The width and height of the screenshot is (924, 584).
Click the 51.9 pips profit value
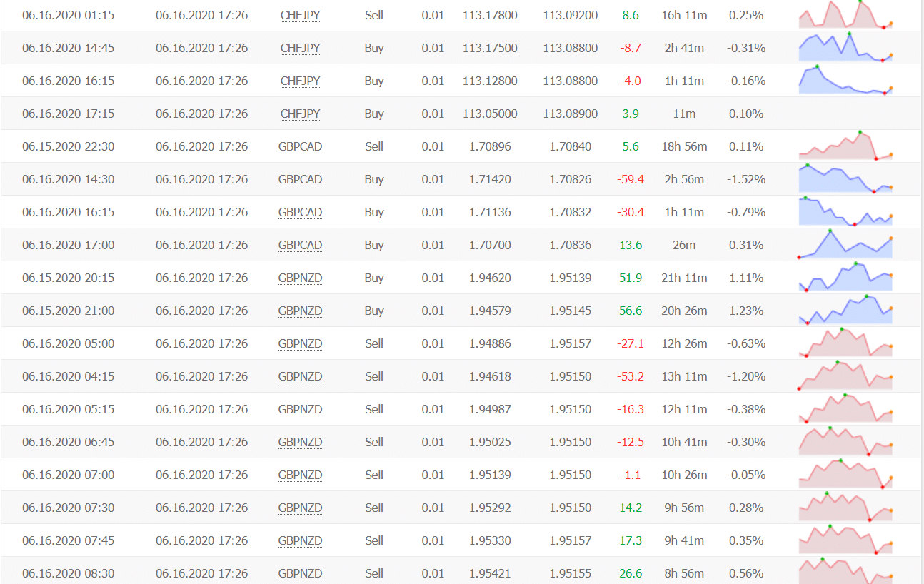[631, 278]
